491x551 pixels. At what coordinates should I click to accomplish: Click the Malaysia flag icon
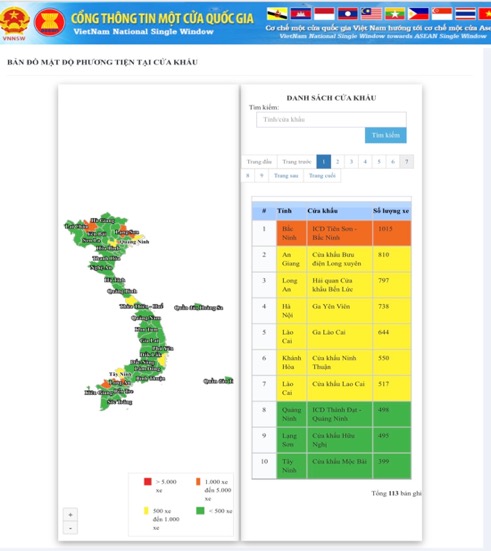click(372, 14)
